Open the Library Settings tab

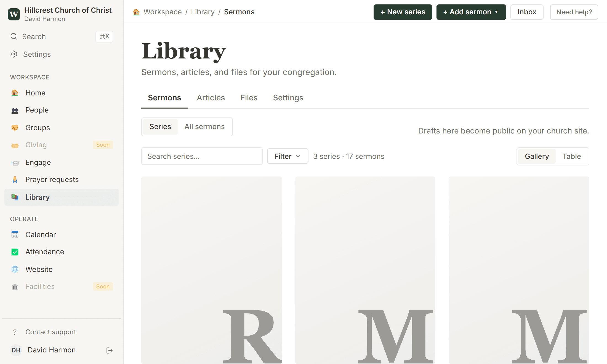(288, 98)
